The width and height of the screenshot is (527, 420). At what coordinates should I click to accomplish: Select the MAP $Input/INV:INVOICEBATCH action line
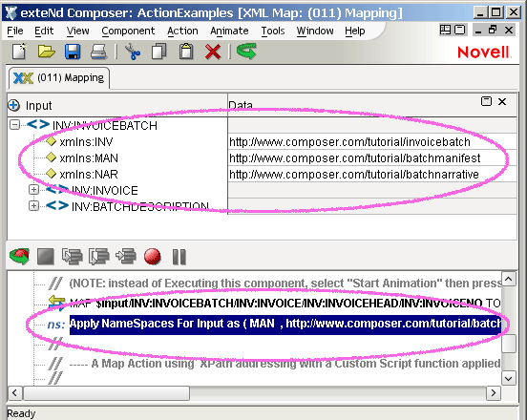(x=285, y=304)
